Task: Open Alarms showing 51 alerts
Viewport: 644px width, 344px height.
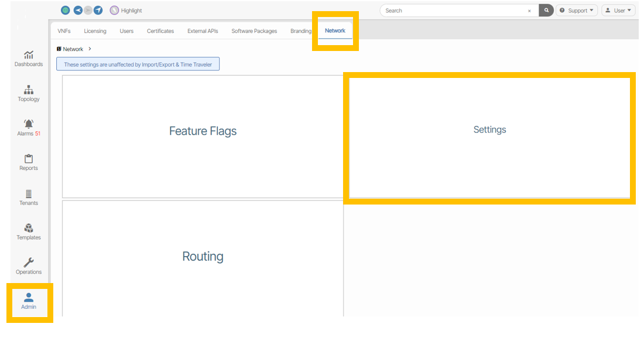Action: pos(29,128)
